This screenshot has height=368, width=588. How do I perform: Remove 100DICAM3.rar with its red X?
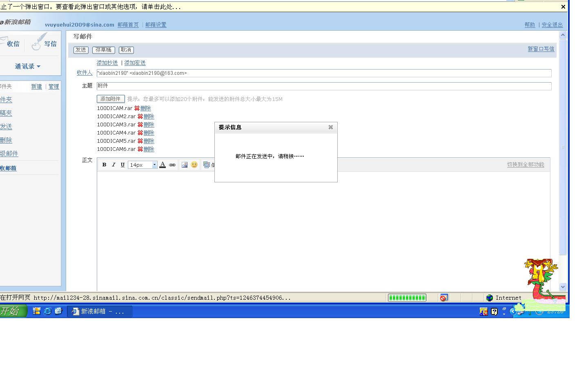point(140,125)
